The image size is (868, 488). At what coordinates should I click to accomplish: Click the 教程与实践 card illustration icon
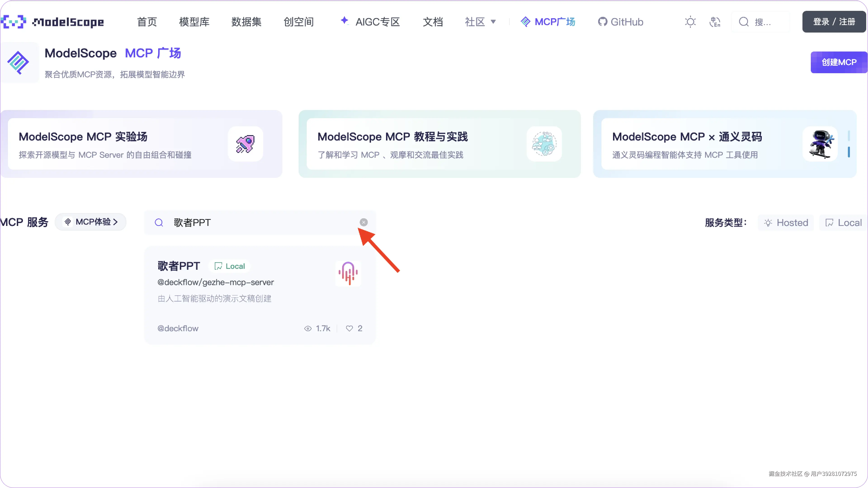coord(544,144)
